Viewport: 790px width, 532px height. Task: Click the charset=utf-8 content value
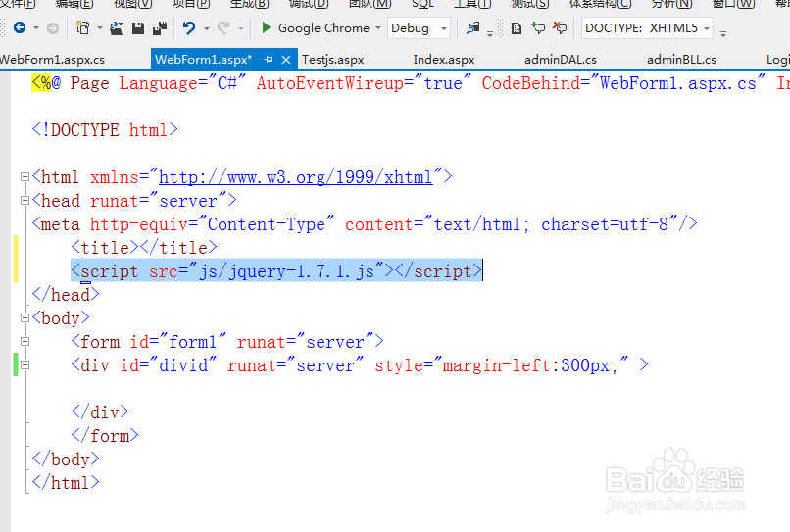pyautogui.click(x=605, y=224)
